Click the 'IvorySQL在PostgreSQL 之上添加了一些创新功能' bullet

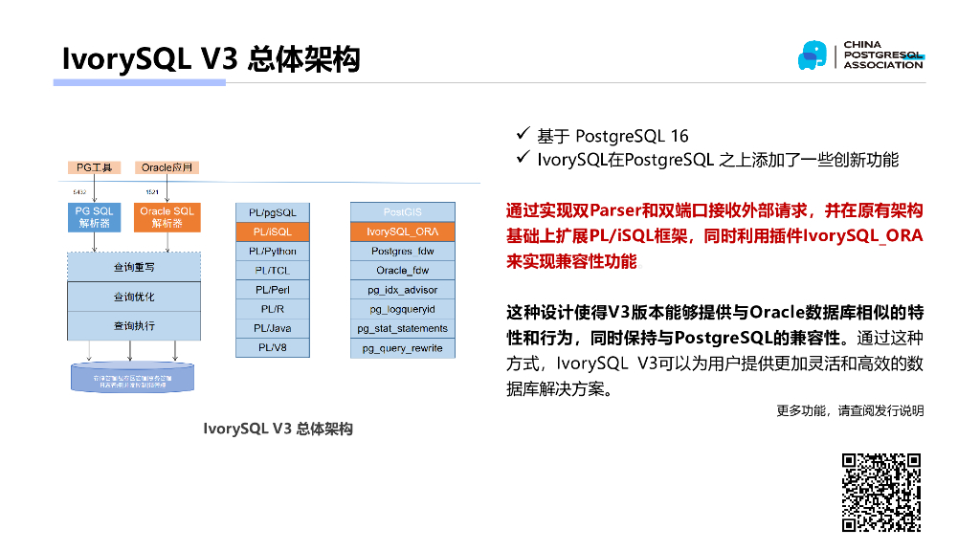click(x=707, y=160)
